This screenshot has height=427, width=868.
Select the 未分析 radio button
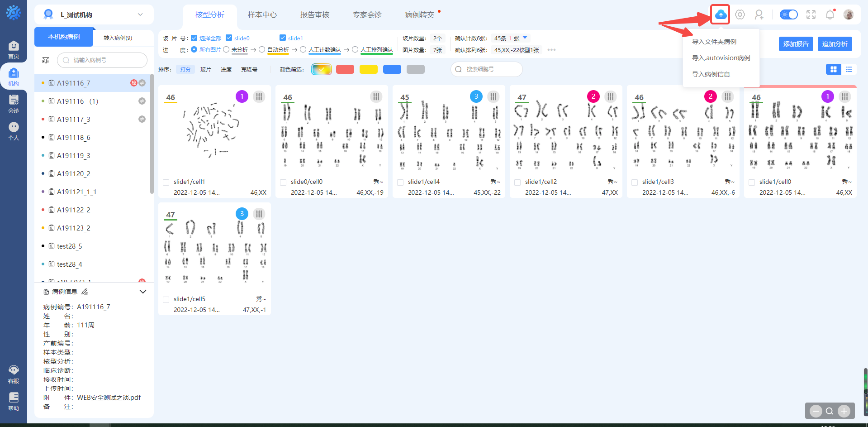click(x=226, y=50)
